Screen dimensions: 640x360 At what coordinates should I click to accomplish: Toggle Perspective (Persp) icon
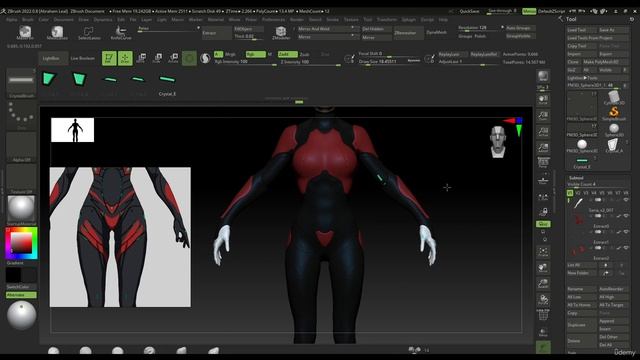[543, 163]
